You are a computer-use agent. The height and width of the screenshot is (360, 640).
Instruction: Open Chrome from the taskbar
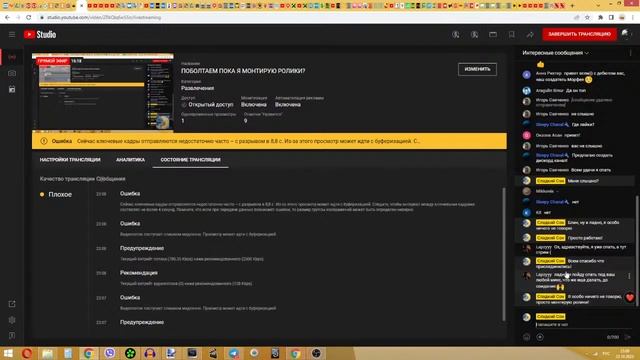[x=89, y=353]
